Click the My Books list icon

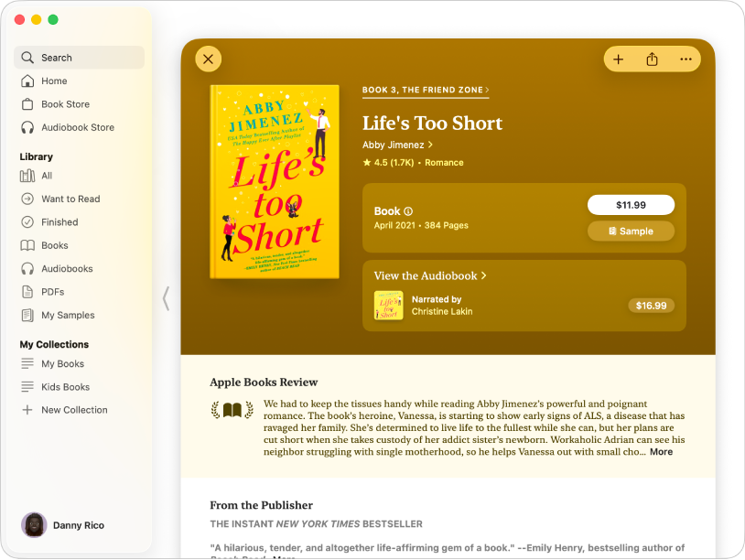pyautogui.click(x=27, y=364)
